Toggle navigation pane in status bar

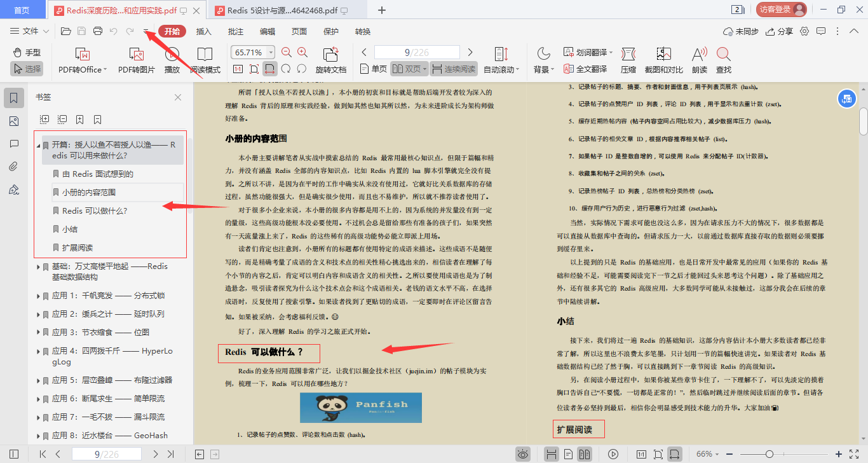coord(14,454)
